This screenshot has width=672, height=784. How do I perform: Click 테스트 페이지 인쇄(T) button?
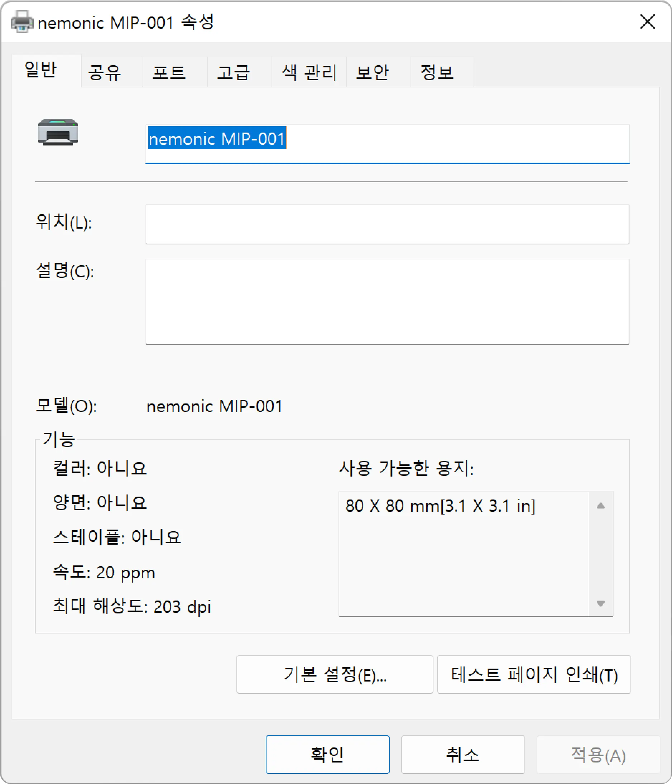(534, 674)
